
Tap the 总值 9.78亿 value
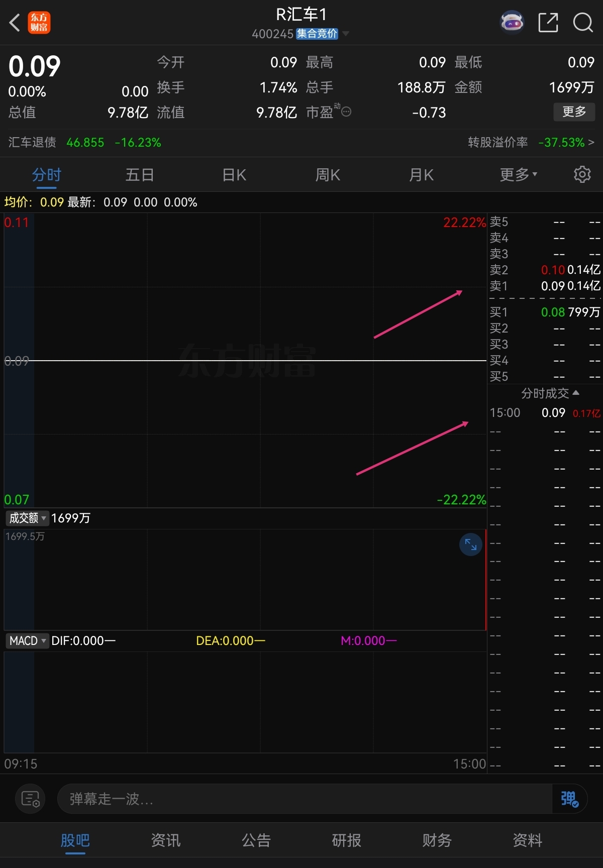click(x=128, y=112)
